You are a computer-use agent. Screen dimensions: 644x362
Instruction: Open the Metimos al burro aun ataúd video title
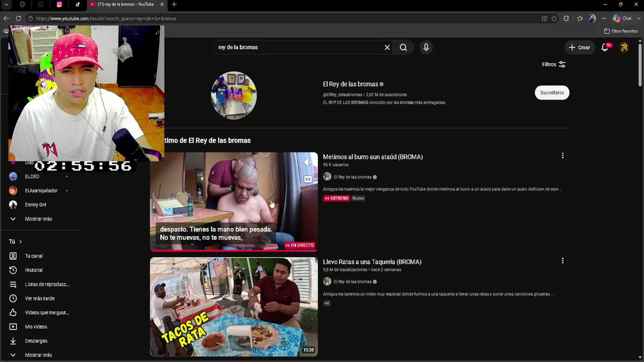(x=373, y=157)
